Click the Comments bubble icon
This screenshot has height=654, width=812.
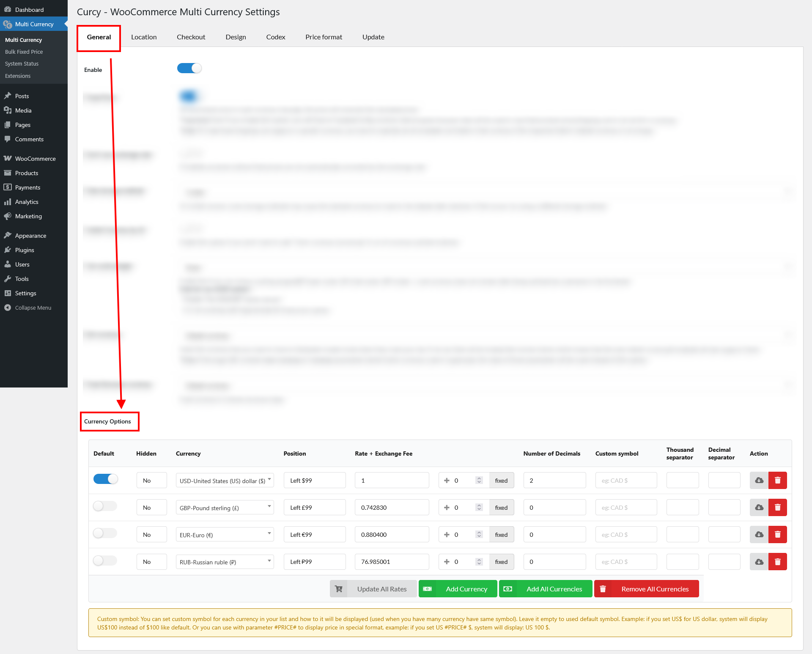[x=8, y=139]
